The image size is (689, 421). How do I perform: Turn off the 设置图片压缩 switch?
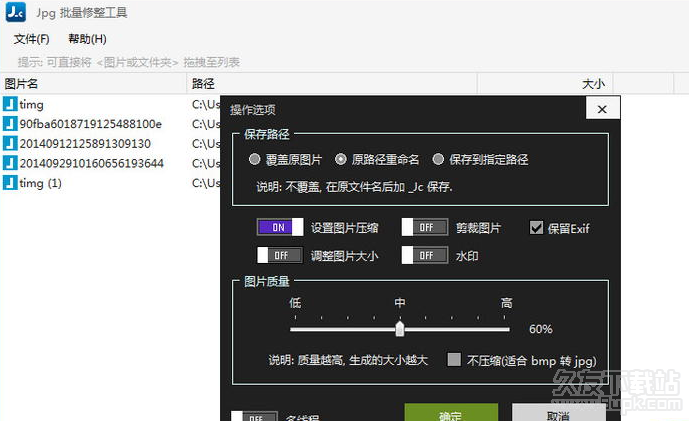pyautogui.click(x=280, y=227)
